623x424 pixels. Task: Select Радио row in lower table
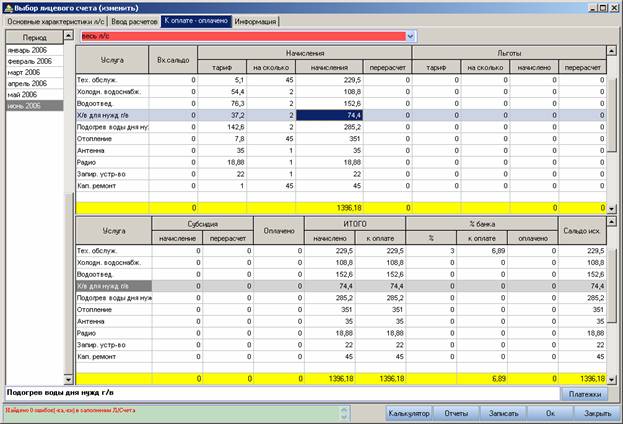(x=341, y=333)
